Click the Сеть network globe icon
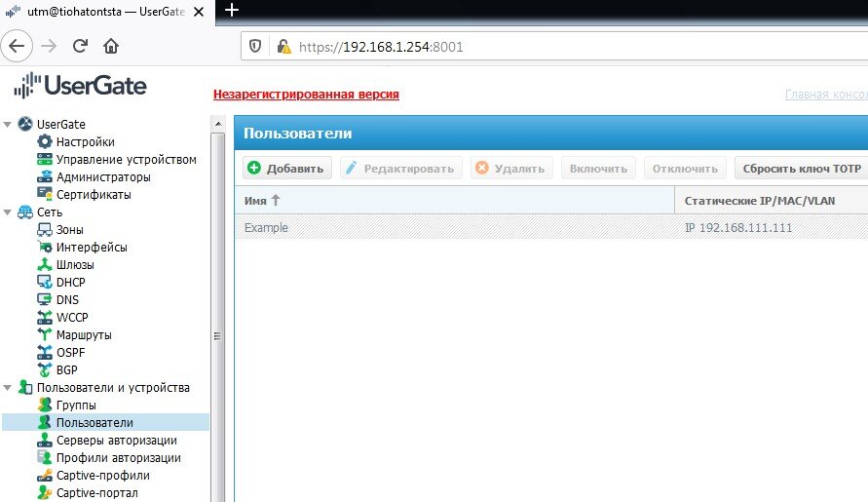The height and width of the screenshot is (502, 868). pyautogui.click(x=25, y=212)
